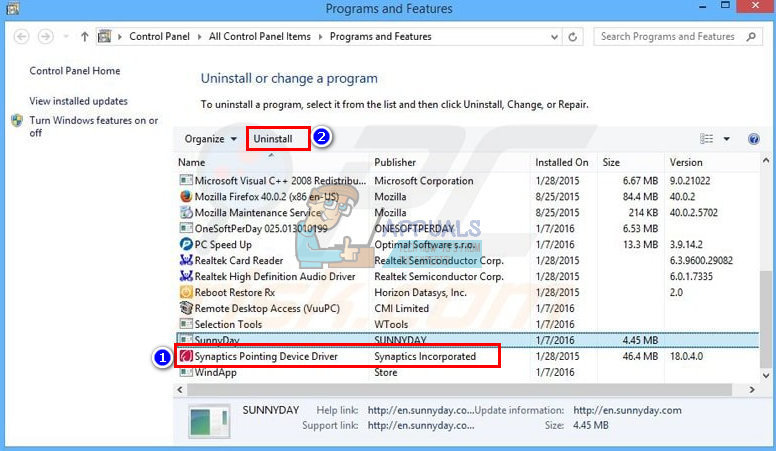Sort by the Size column header
This screenshot has width=776, height=451.
[611, 162]
